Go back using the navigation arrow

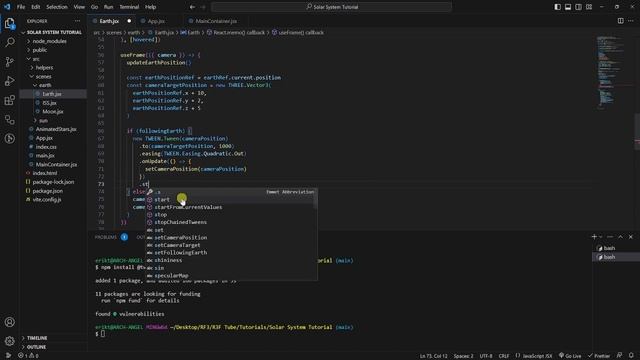coord(192,7)
